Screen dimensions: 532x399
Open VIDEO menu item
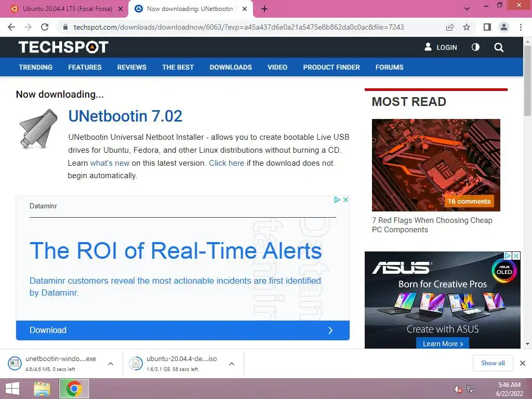[277, 67]
